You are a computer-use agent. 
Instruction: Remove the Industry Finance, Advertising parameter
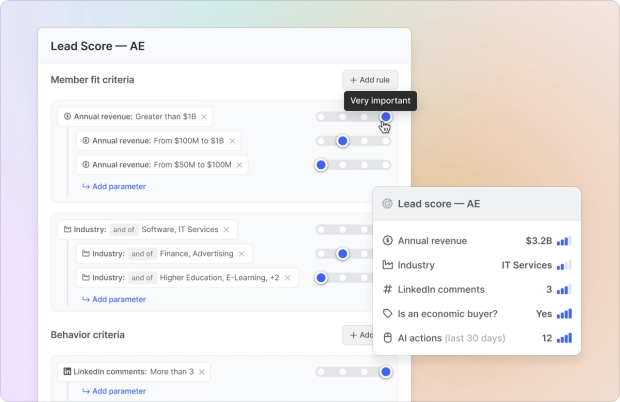242,254
